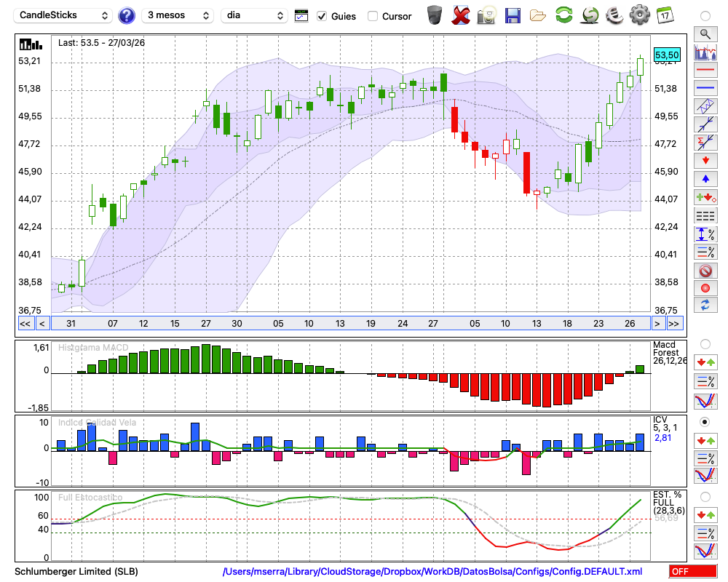Click the blue help question mark icon
The image size is (728, 582).
point(126,16)
